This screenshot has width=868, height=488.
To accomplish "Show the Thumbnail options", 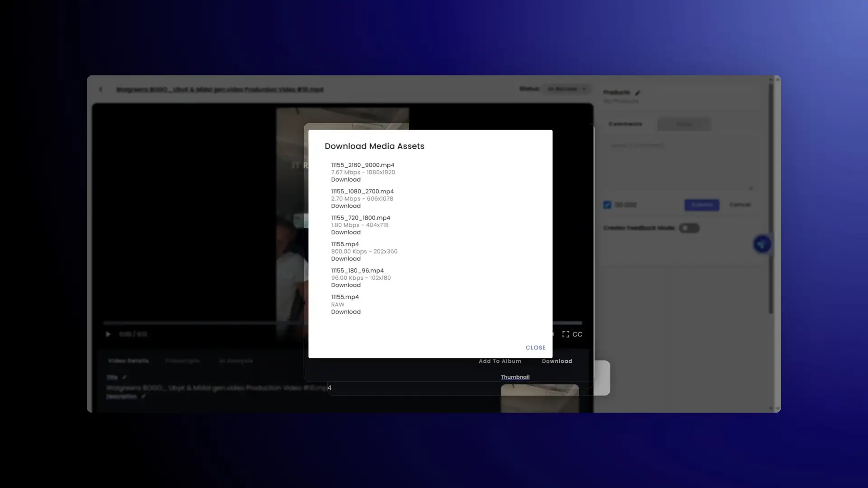I will tap(515, 376).
